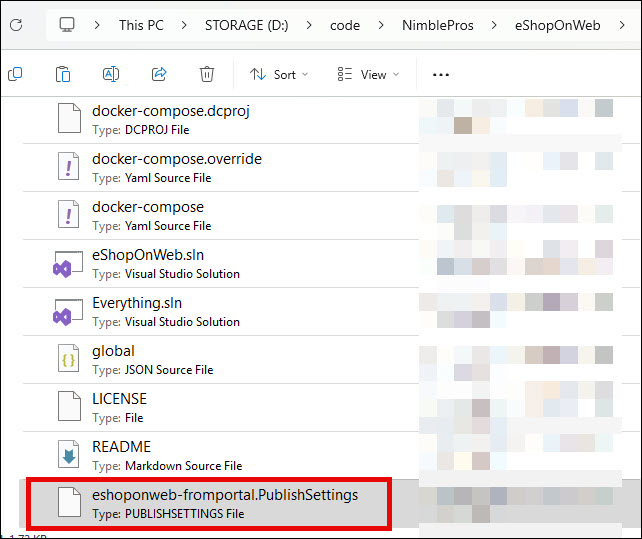The height and width of the screenshot is (539, 642).
Task: Click the Copy icon in toolbar
Action: (x=15, y=74)
